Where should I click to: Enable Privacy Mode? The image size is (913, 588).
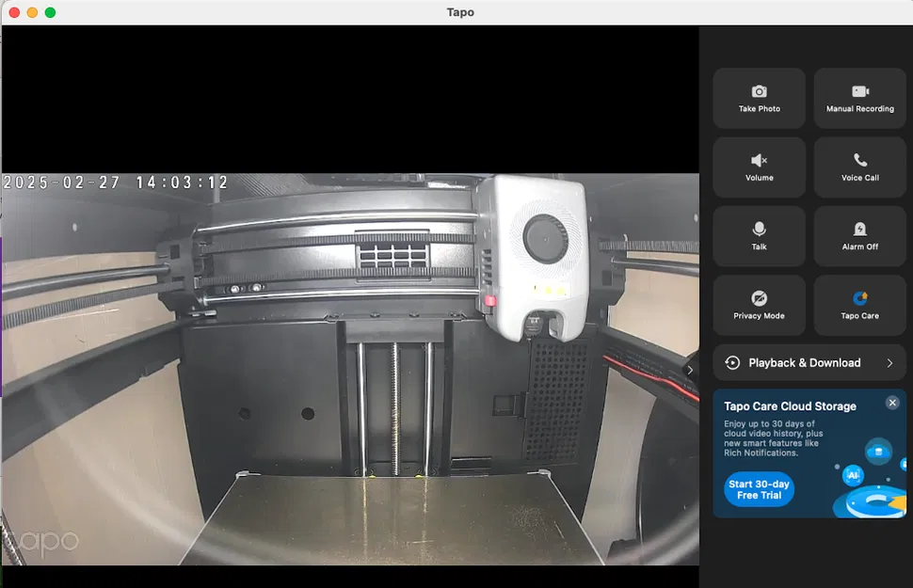[x=759, y=298]
